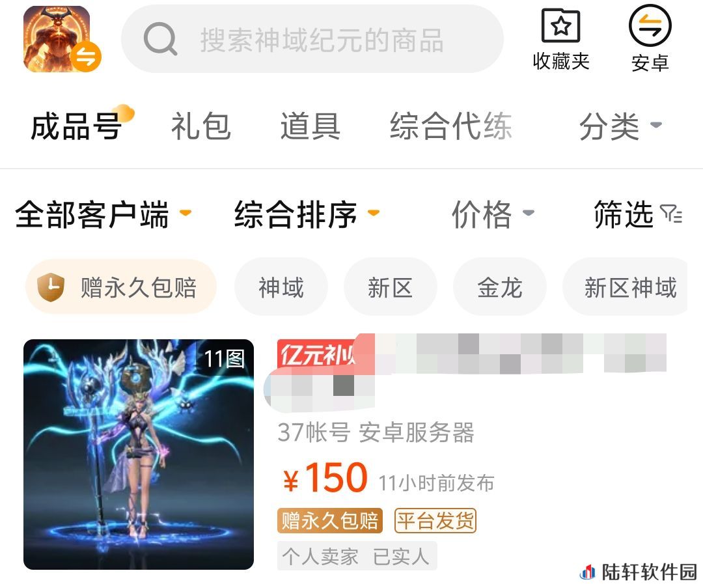
Task: Open the 11图 character listing thumbnail
Action: 139,455
